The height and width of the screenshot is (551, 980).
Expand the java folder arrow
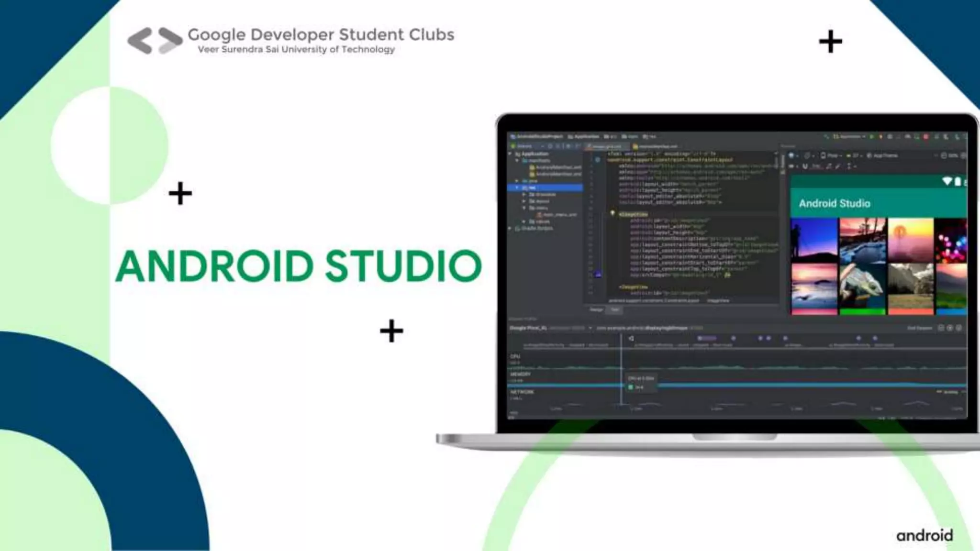pyautogui.click(x=517, y=181)
